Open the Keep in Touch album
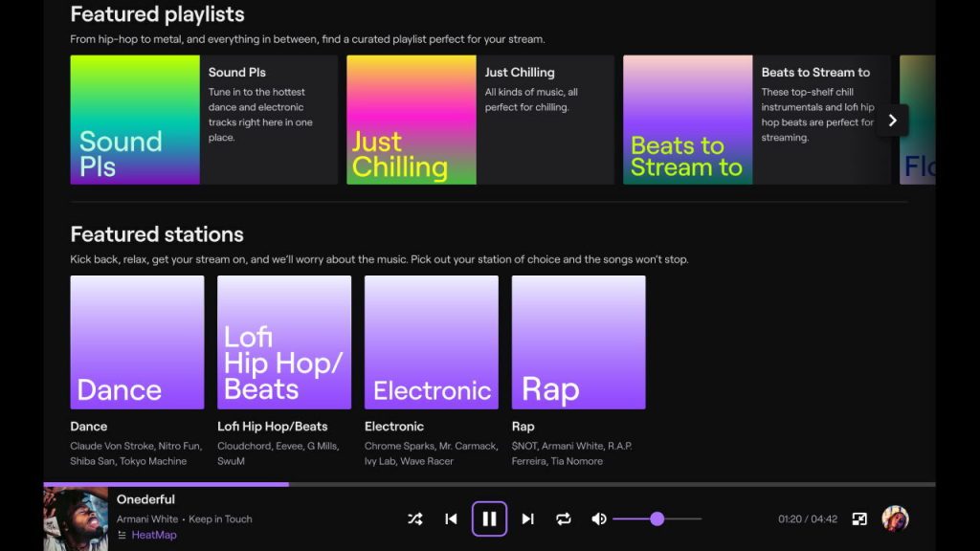 pyautogui.click(x=220, y=518)
